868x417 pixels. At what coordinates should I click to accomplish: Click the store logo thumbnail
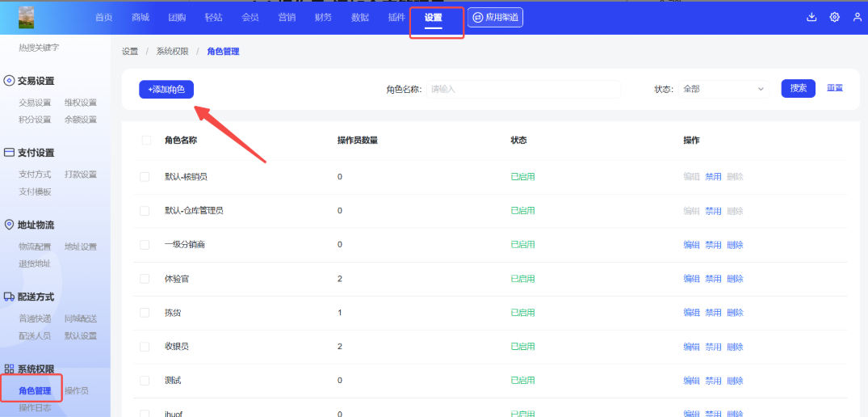click(27, 17)
